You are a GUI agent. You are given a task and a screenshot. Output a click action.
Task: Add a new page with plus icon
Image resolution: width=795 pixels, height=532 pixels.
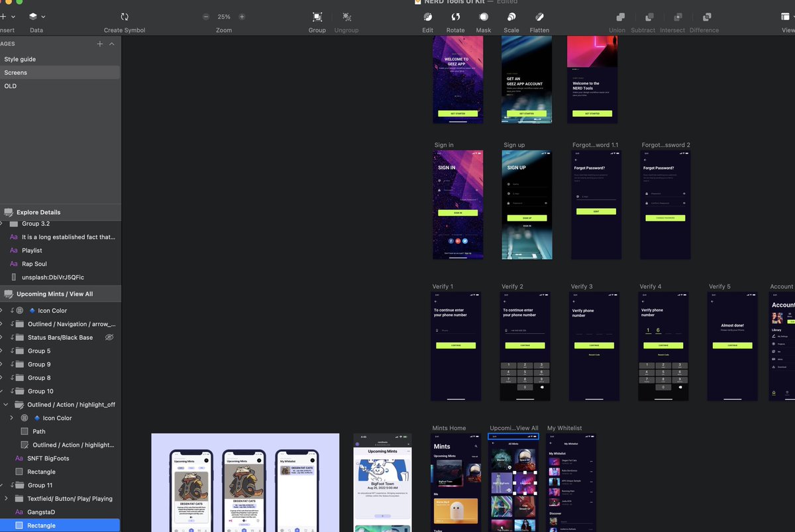tap(100, 44)
